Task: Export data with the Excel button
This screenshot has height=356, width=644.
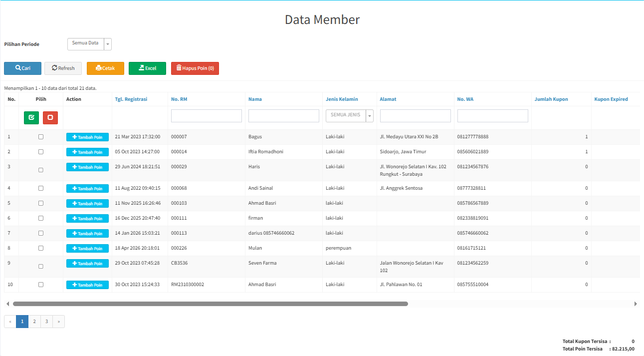Action: point(147,68)
